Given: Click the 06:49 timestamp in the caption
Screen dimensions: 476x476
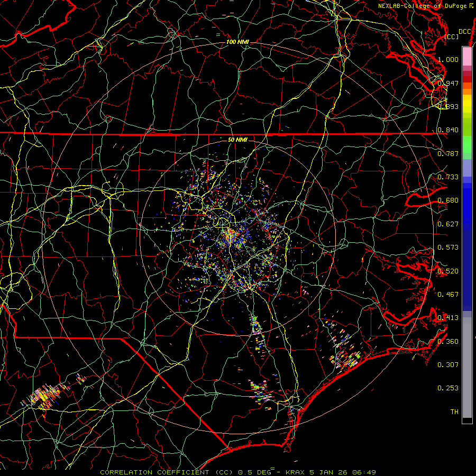Looking at the screenshot, I should pyautogui.click(x=364, y=472).
